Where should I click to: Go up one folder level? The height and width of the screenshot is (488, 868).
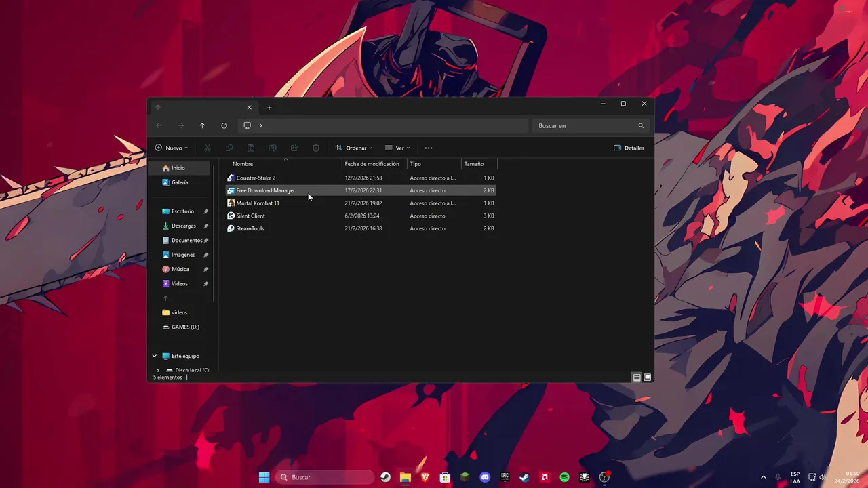202,125
